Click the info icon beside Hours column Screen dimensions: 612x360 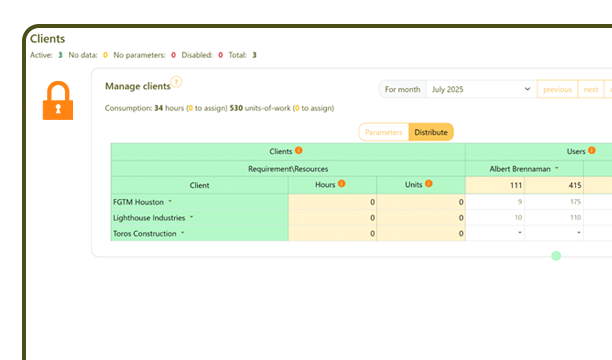(342, 184)
